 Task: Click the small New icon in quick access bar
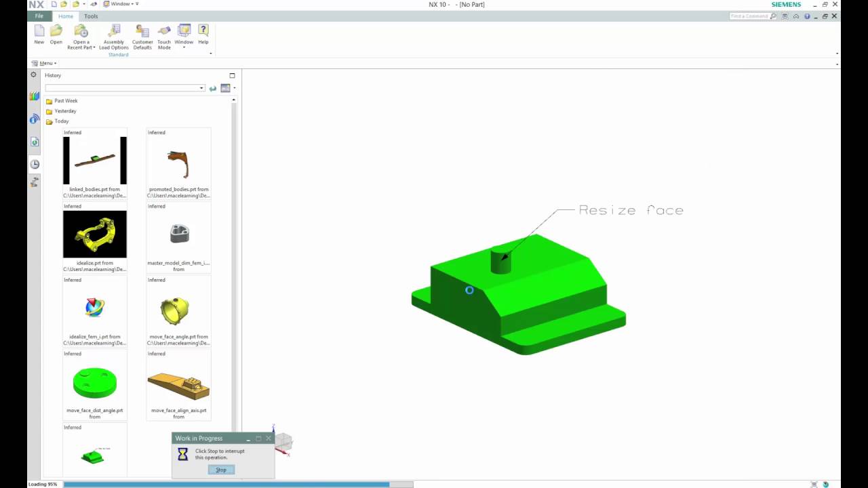point(54,4)
